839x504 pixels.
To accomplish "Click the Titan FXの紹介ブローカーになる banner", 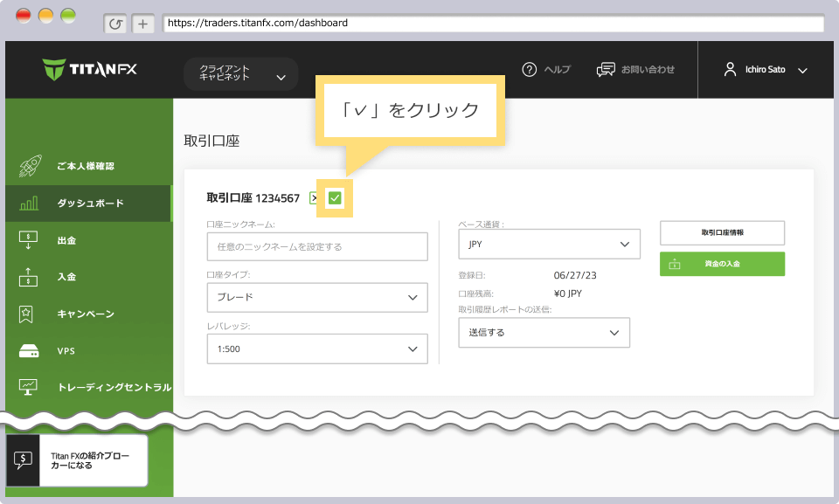I will pos(77,460).
